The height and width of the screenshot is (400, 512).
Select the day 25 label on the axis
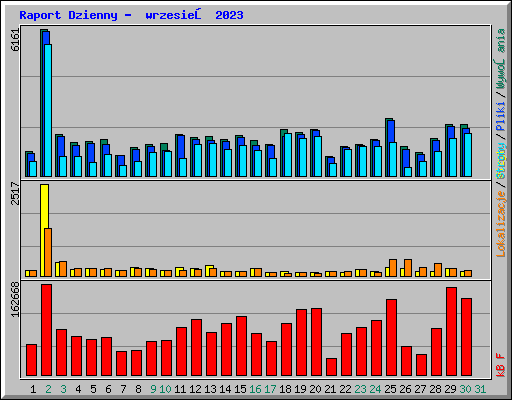point(390,389)
